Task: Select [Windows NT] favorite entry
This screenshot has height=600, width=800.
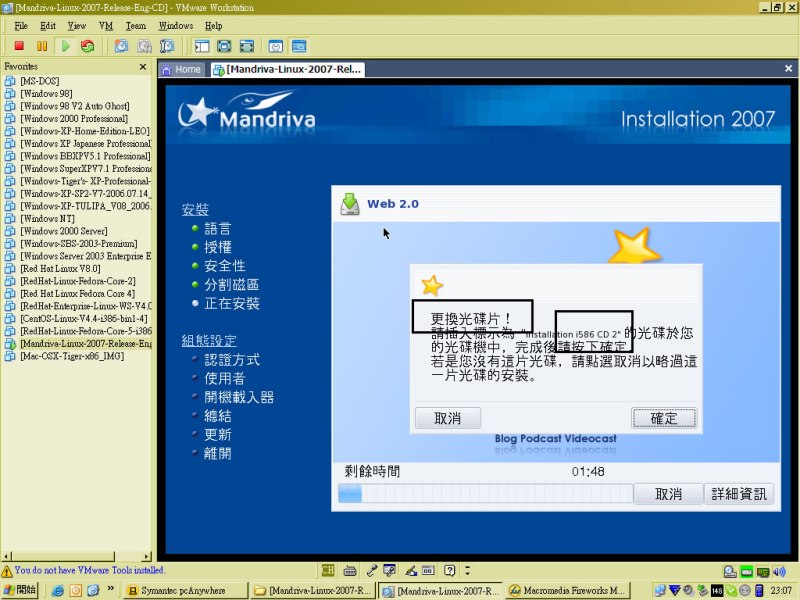Action: (47, 218)
